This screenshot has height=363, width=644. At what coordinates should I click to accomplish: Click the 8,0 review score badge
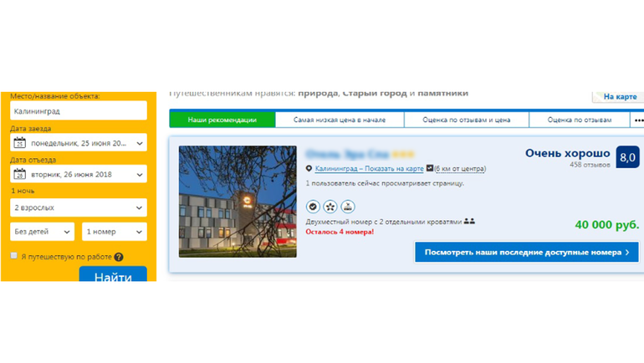point(627,157)
